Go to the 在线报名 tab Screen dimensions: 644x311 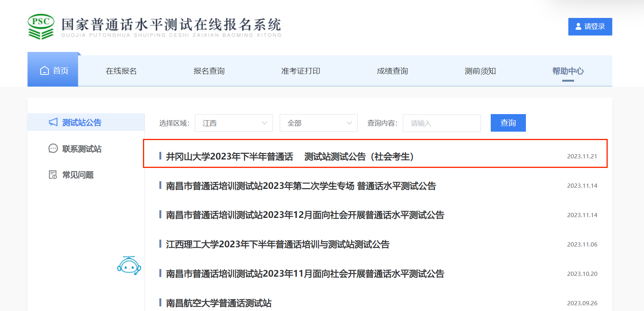121,71
